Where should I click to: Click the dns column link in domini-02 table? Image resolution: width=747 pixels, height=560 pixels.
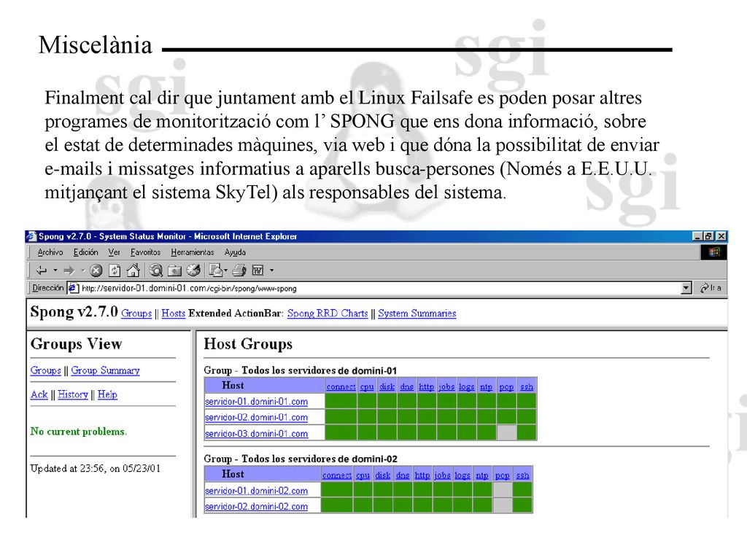point(403,475)
